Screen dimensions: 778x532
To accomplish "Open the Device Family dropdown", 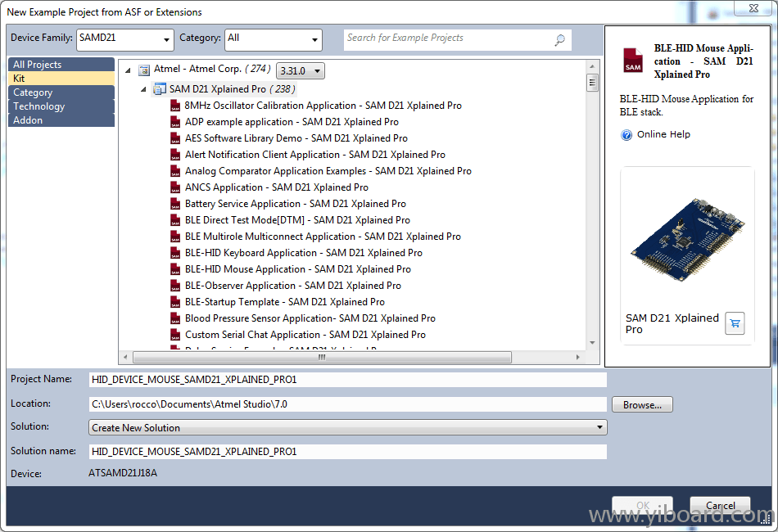I will (125, 39).
